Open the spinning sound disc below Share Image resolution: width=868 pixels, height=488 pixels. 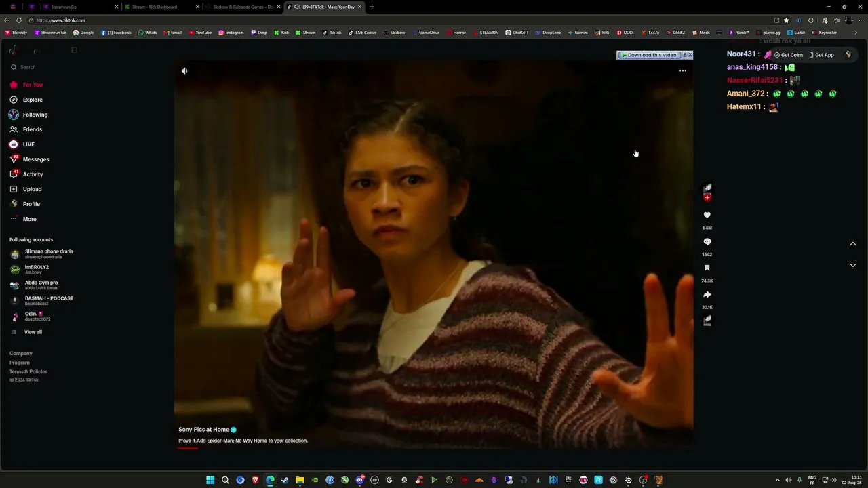pyautogui.click(x=707, y=320)
